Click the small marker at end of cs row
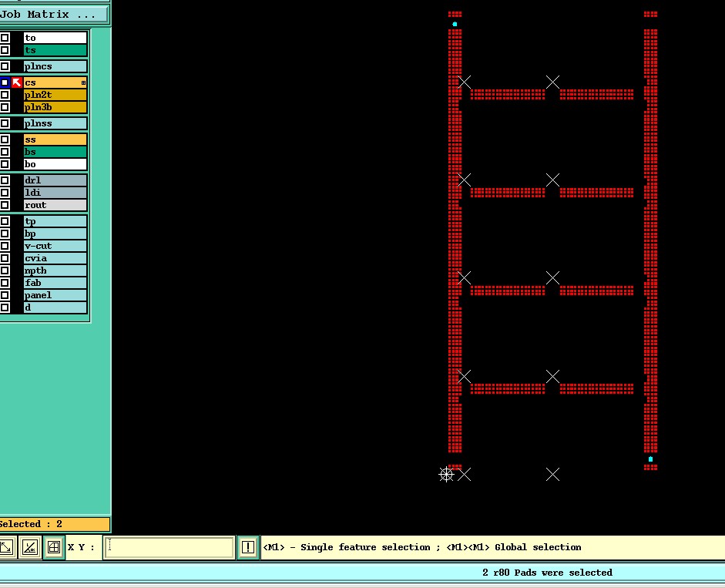This screenshot has width=725, height=588. pyautogui.click(x=83, y=82)
